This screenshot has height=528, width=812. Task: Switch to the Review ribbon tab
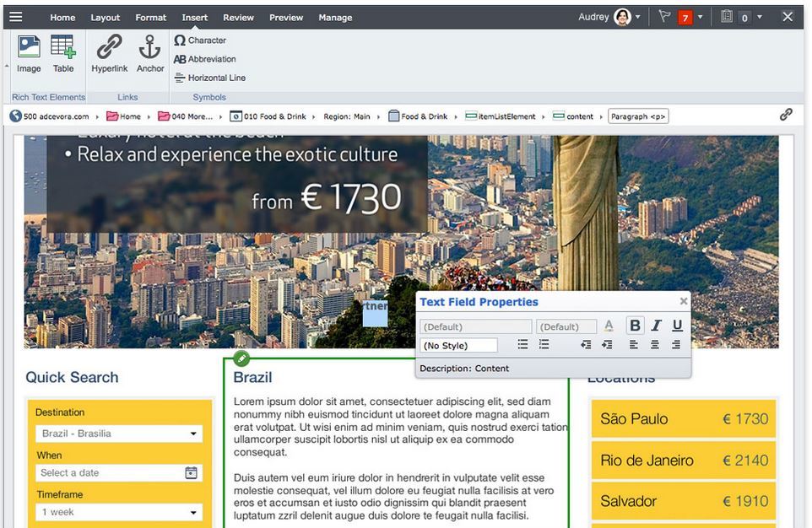pos(238,18)
